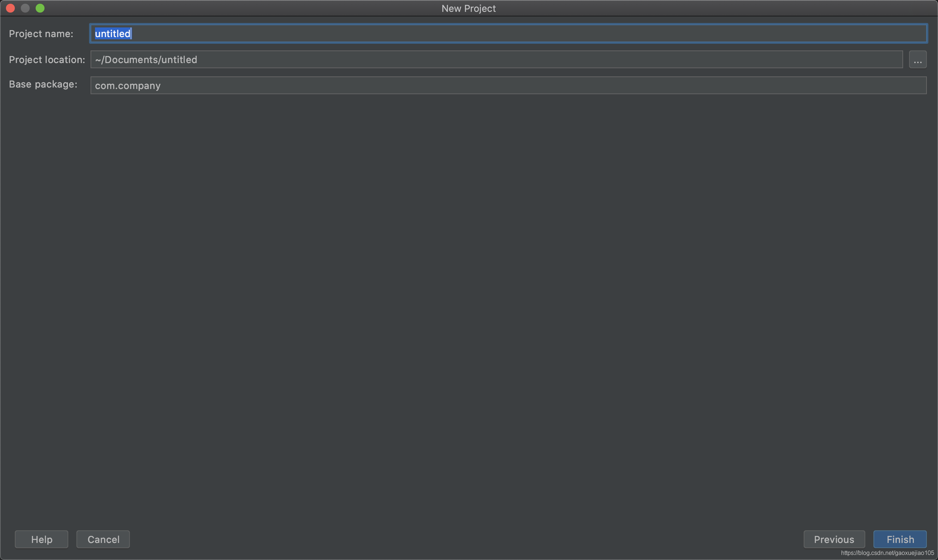Click the red close window button
This screenshot has height=560, width=938.
tap(10, 8)
